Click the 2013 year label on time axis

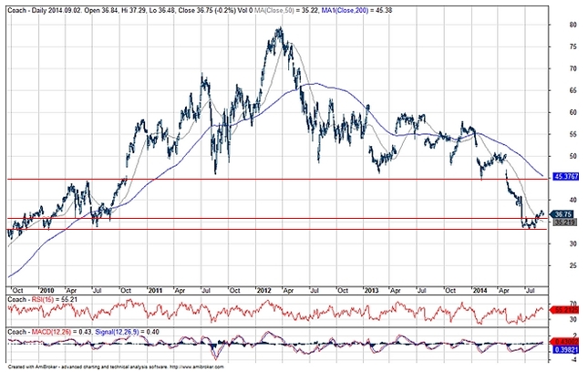point(372,291)
